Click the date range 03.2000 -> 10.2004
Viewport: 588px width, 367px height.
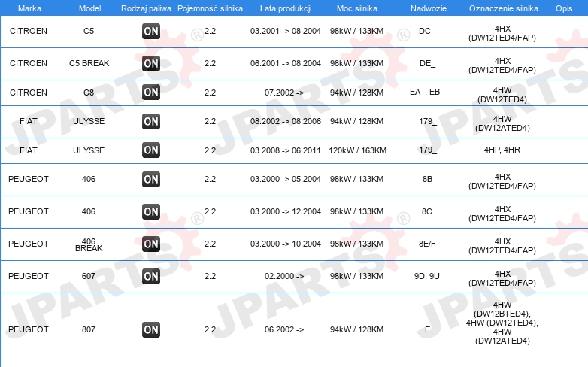(x=286, y=244)
